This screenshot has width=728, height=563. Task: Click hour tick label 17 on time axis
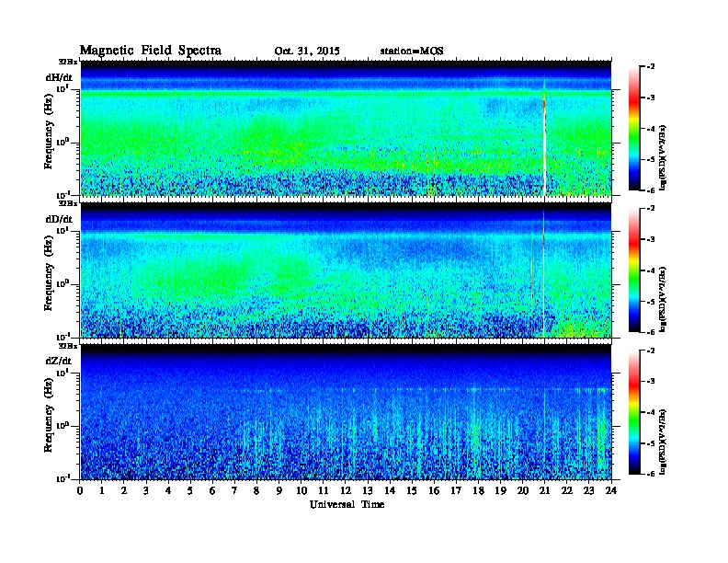pos(456,490)
